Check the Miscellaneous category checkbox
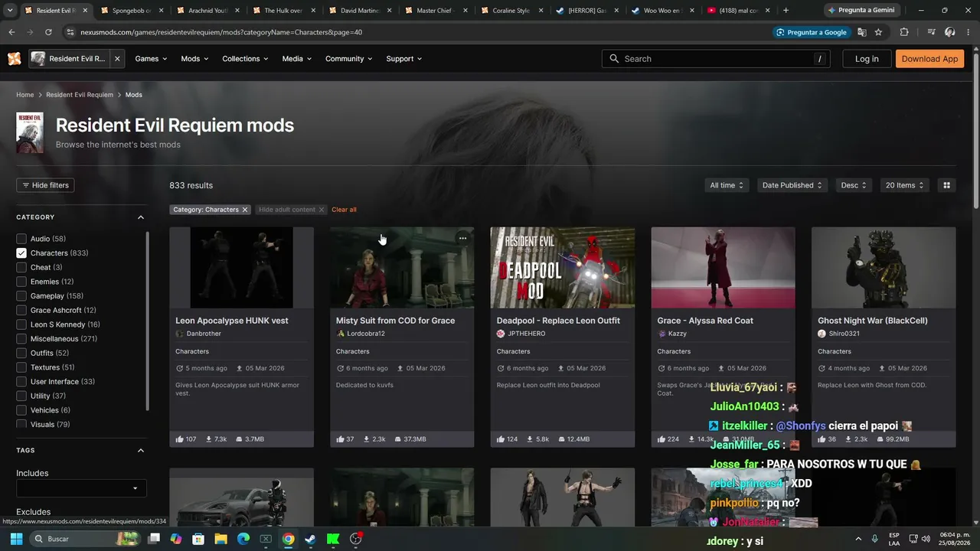 21,339
